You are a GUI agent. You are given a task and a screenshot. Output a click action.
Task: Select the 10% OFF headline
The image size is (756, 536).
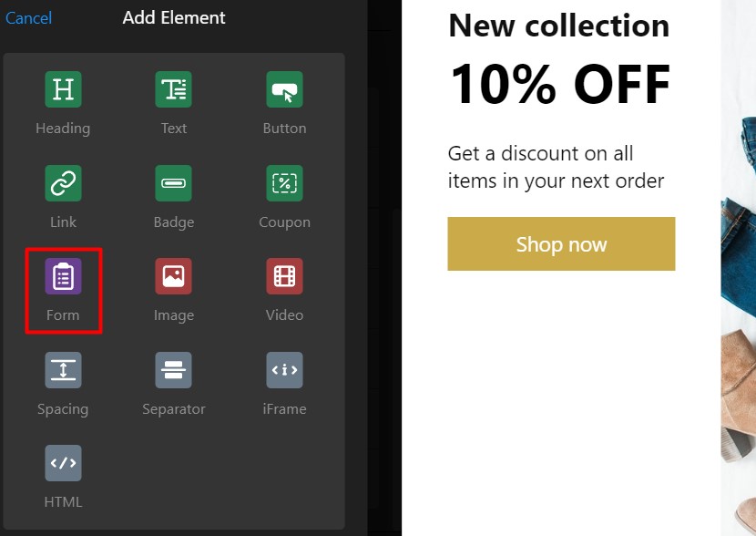[x=558, y=83]
